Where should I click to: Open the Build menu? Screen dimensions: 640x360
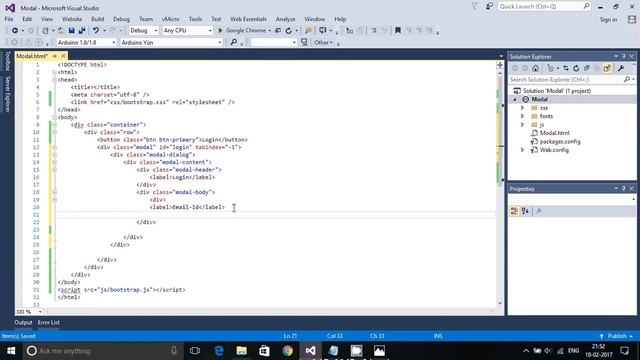tap(98, 19)
